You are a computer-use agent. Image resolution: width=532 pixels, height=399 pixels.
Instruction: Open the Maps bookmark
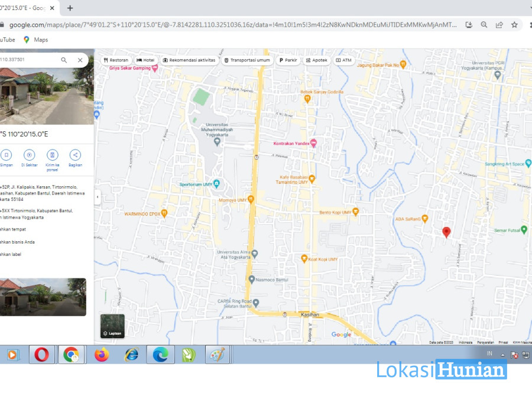click(35, 40)
